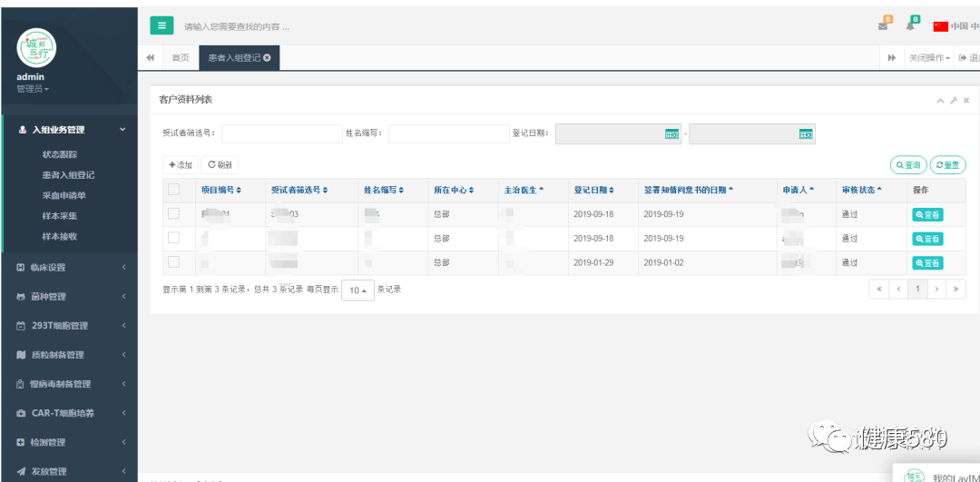This screenshot has width=980, height=482.
Task: Click the 查询 search button
Action: tap(908, 165)
